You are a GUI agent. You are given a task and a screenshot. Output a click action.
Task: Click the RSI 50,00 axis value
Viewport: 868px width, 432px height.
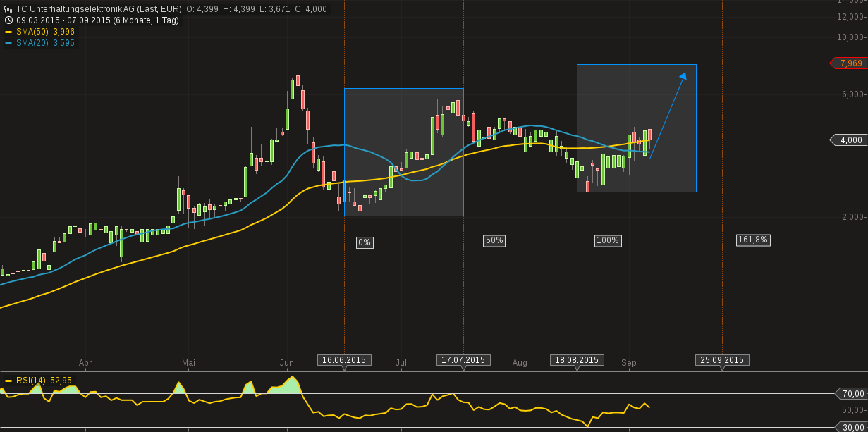coord(852,410)
